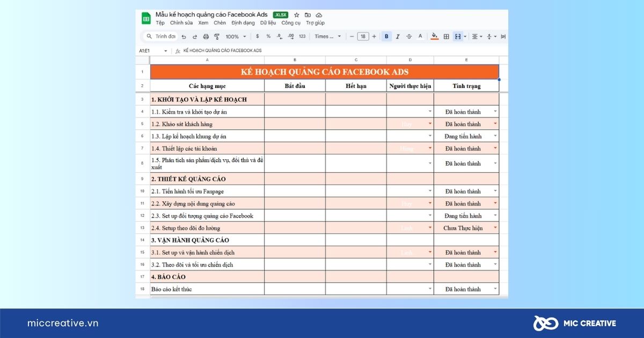Open the name box dropdown arrow
Screen dimensions: 644x338
click(165, 50)
